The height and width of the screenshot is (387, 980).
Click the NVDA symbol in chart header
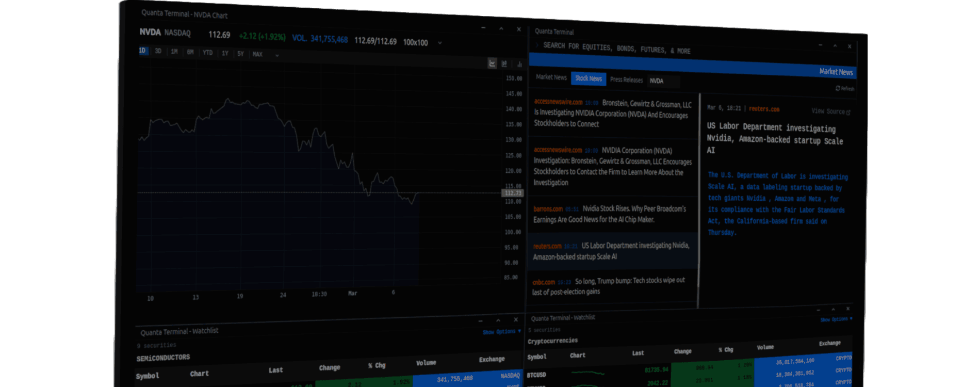pos(150,32)
